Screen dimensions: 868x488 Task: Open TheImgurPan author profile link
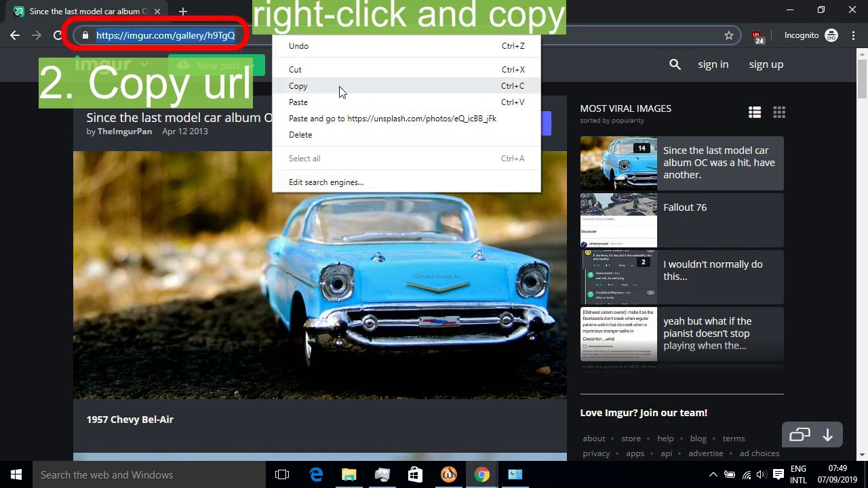(x=125, y=131)
